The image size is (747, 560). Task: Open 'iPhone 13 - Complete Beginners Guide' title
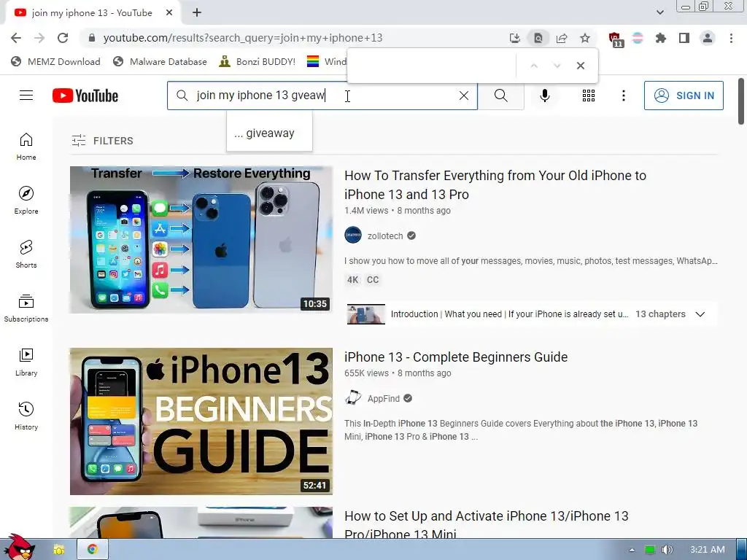(456, 357)
